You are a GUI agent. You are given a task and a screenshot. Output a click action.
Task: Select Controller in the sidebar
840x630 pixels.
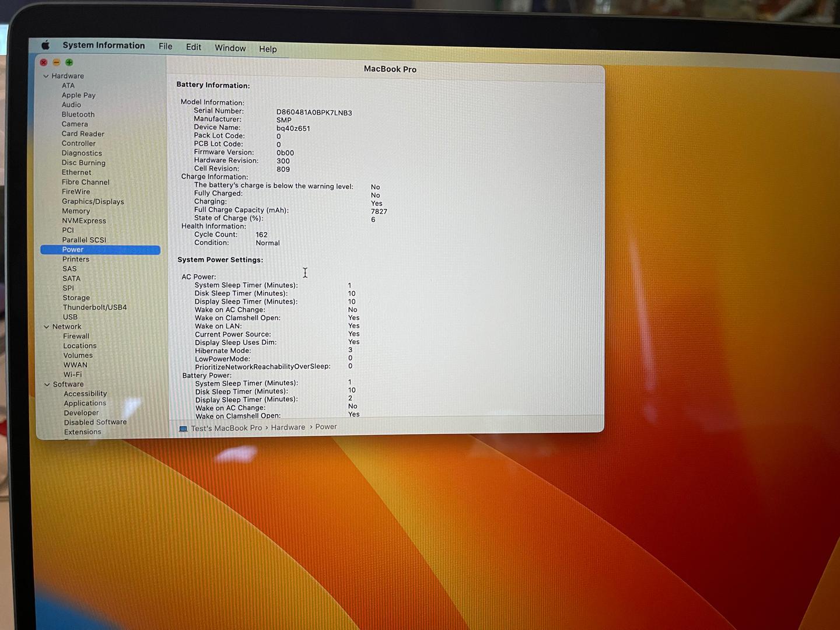pos(79,143)
